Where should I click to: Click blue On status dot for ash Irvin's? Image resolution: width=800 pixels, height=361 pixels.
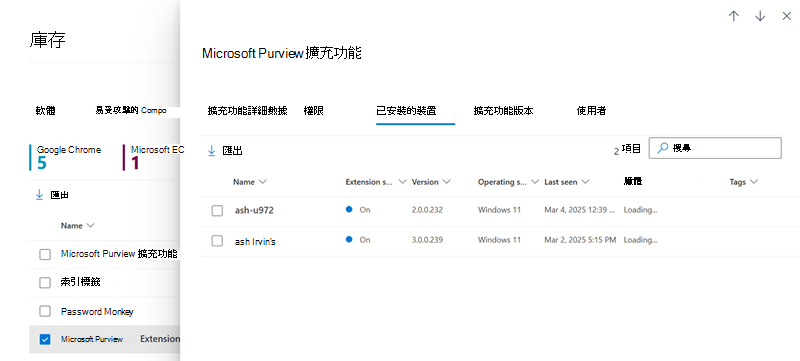(349, 239)
